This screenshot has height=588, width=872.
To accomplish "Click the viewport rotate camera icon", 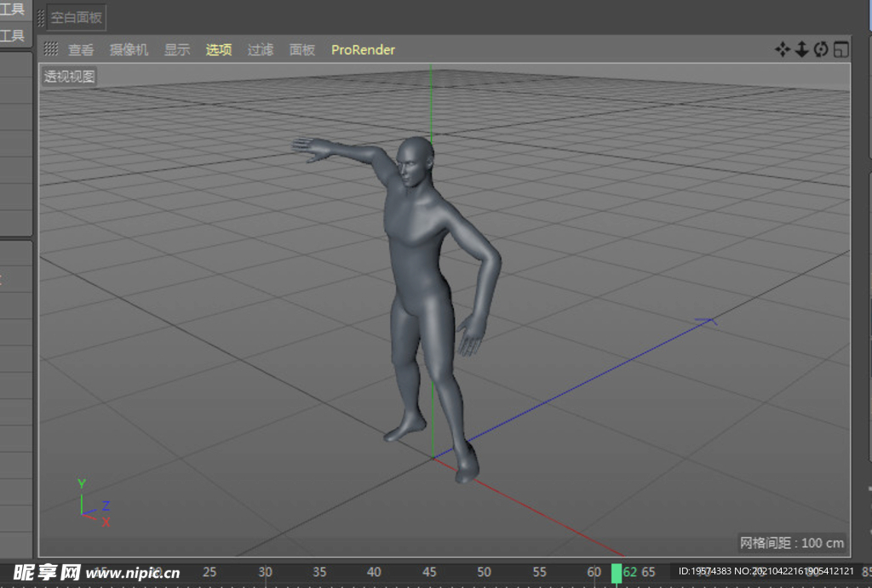I will [x=821, y=49].
